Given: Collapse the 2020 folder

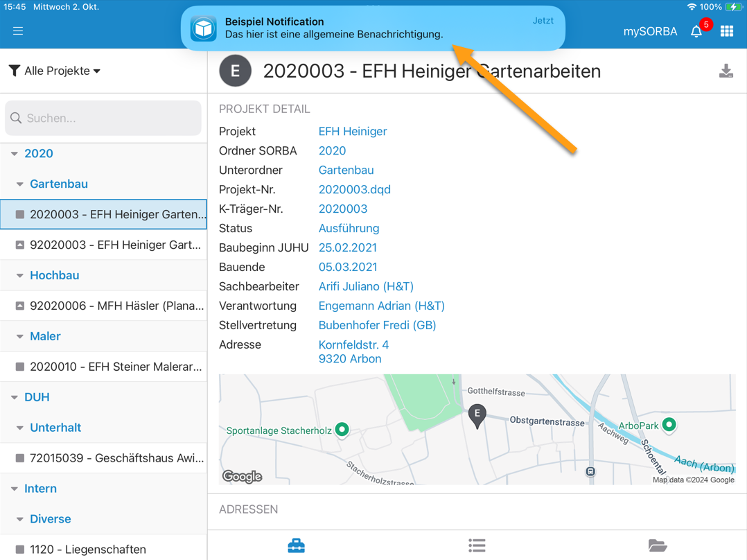Looking at the screenshot, I should 15,154.
